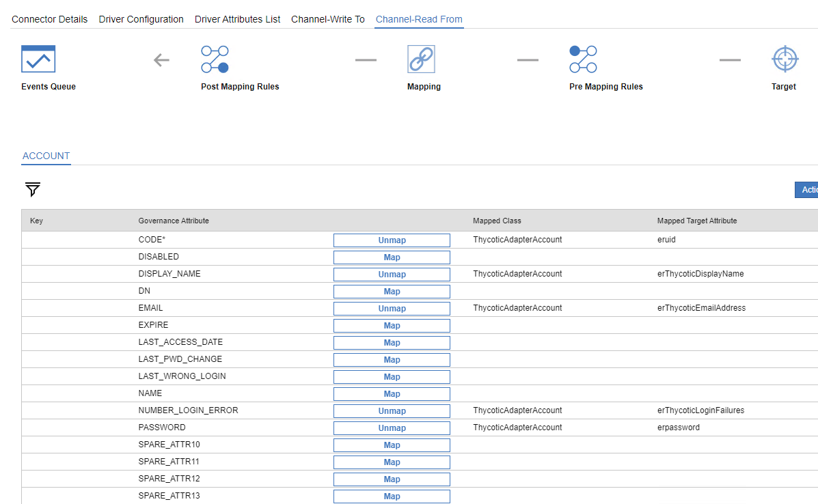Screen dimensions: 818x504
Task: Click the filter funnel icon
Action: [33, 189]
